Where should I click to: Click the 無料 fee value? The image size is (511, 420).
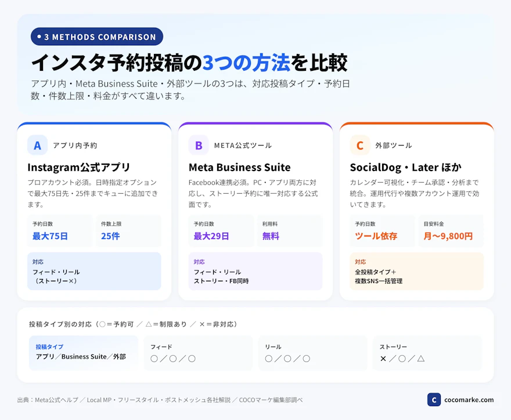coord(271,236)
